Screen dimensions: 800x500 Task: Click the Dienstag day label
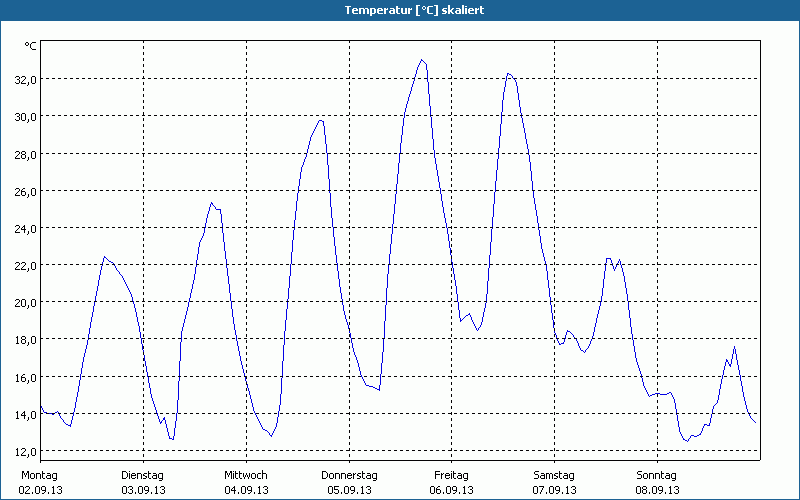pyautogui.click(x=142, y=476)
